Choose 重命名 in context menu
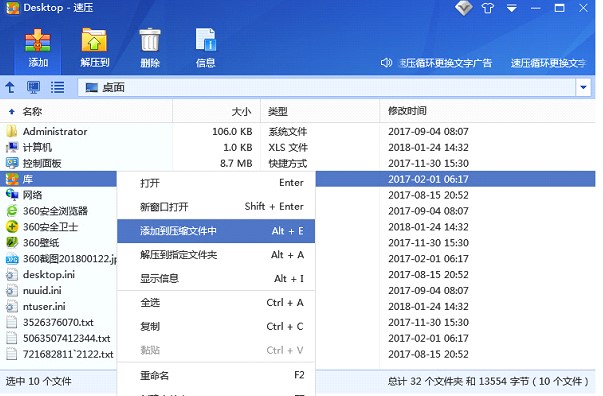This screenshot has height=396, width=603. (216, 375)
